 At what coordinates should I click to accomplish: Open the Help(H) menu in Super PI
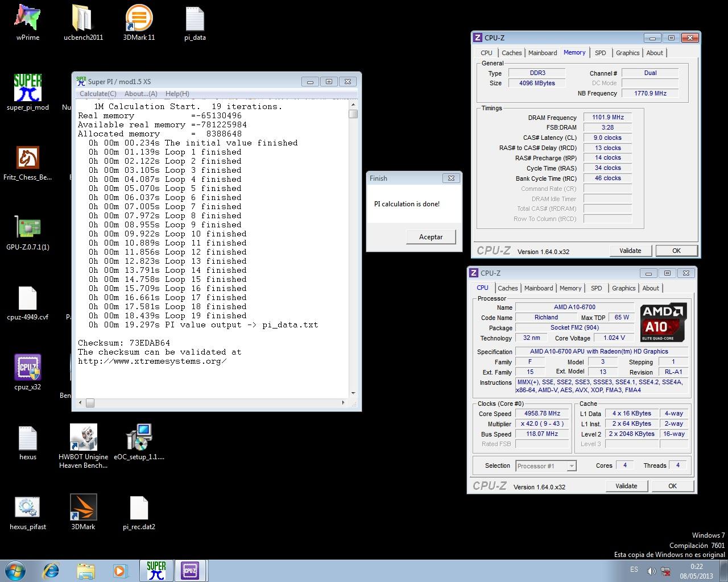[x=177, y=94]
